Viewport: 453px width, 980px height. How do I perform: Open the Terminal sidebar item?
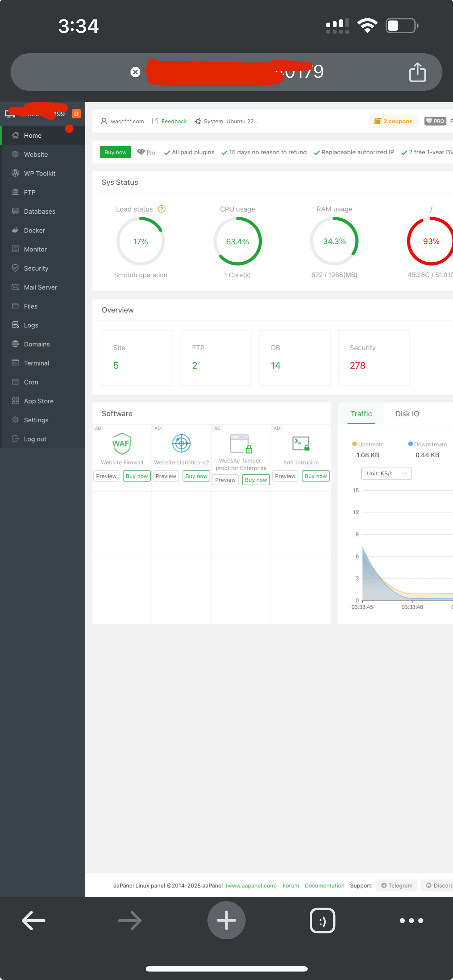coord(36,363)
